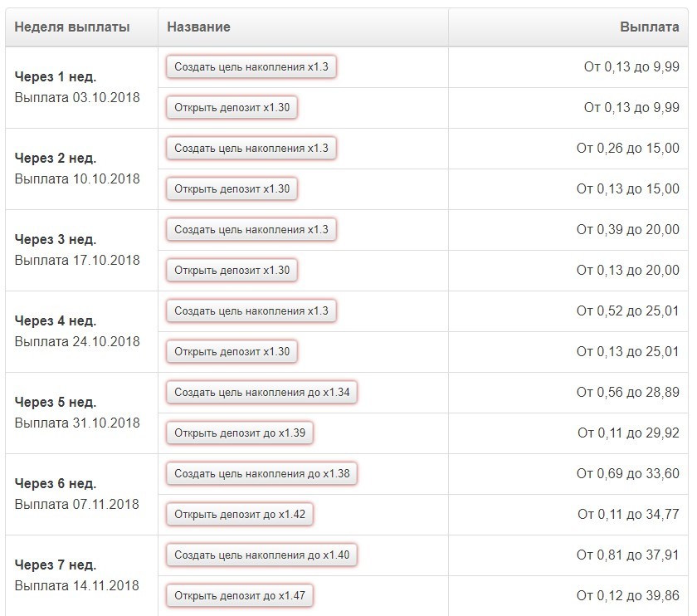This screenshot has height=616, width=697.
Task: Click "Открыть депозит x1.30" for 17.10.2018 payout
Action: pyautogui.click(x=232, y=271)
